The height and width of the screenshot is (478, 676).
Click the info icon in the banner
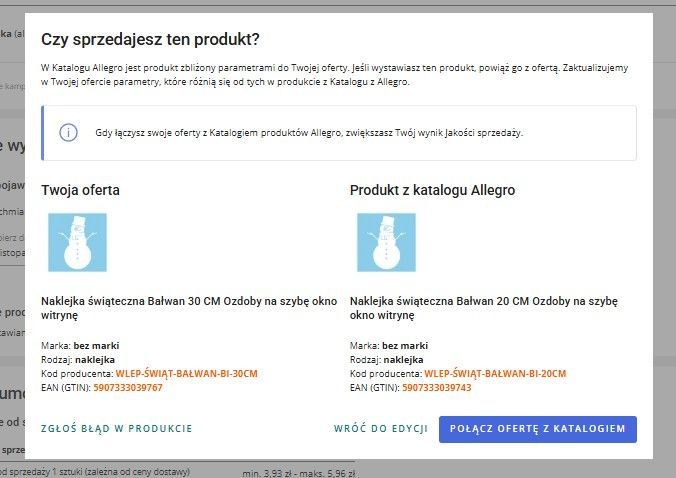click(68, 133)
